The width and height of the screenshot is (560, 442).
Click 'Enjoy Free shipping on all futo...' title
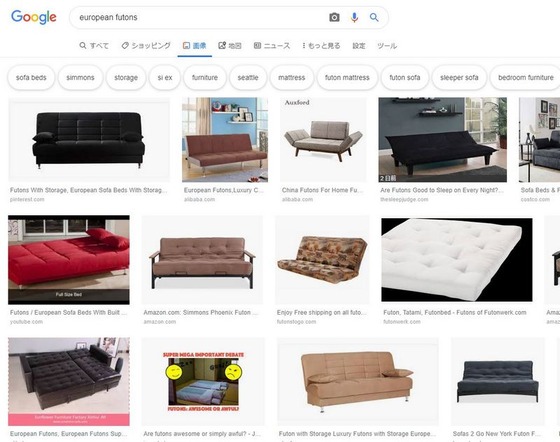tap(321, 312)
